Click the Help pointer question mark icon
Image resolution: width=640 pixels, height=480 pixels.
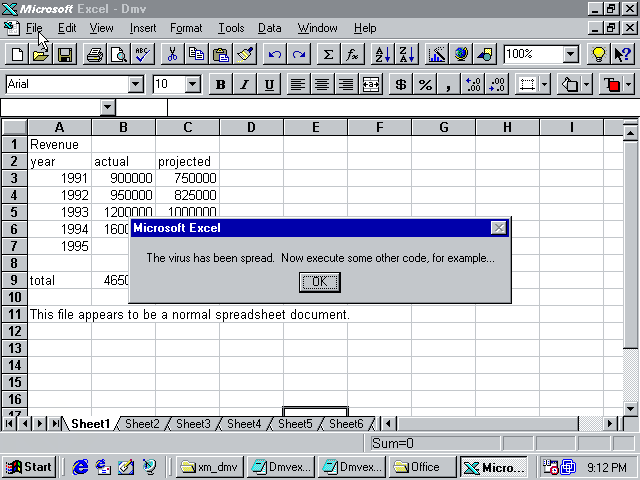click(x=622, y=54)
